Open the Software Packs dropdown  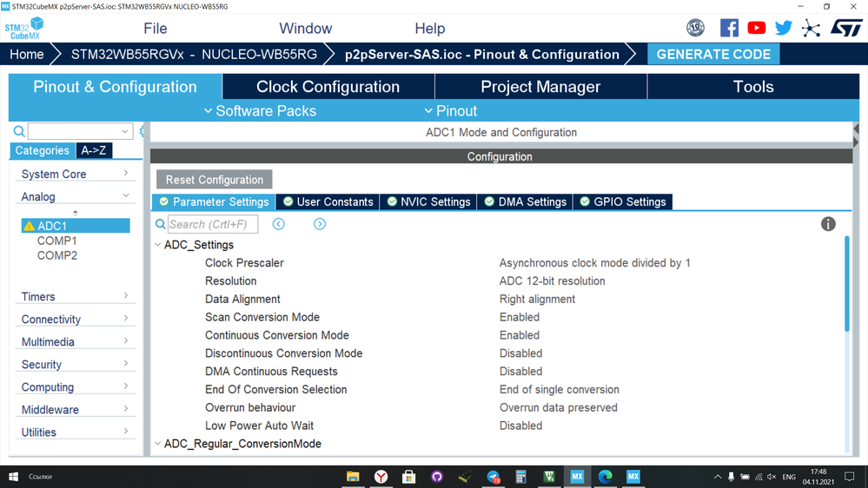pos(260,110)
